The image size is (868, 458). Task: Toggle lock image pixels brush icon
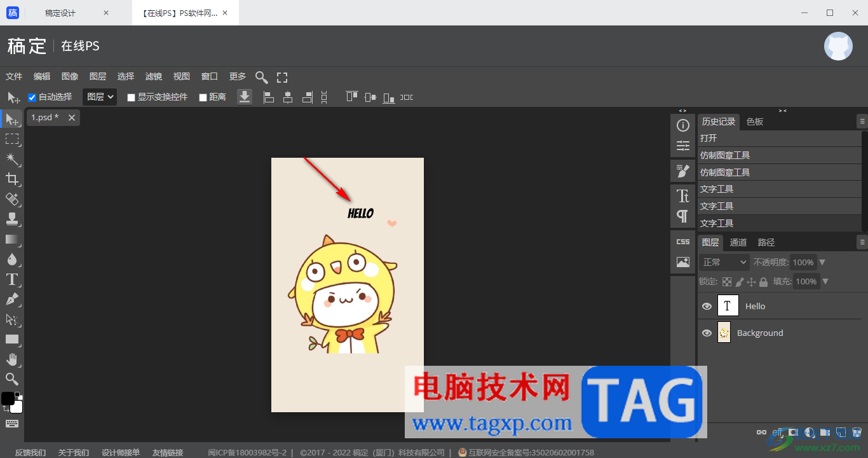point(739,281)
